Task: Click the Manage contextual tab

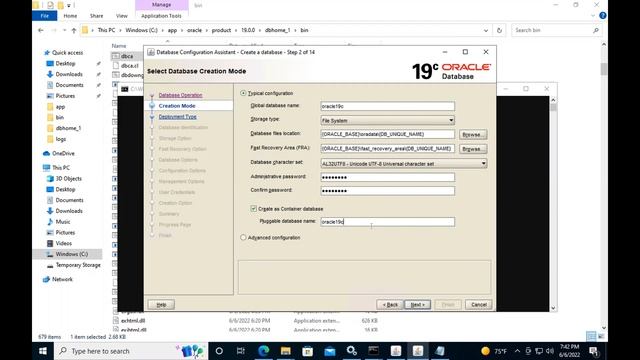Action: pyautogui.click(x=162, y=5)
